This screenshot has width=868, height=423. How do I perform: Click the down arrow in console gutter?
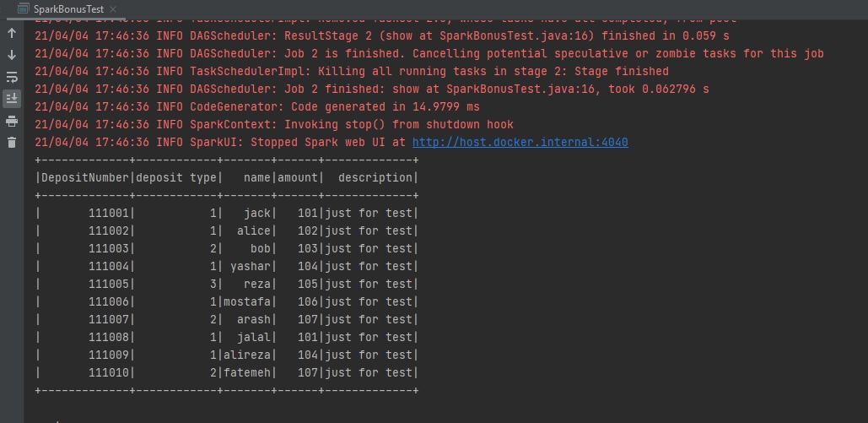click(x=12, y=55)
